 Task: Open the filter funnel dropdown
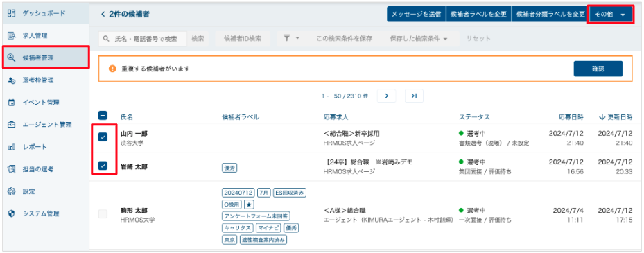(x=292, y=38)
